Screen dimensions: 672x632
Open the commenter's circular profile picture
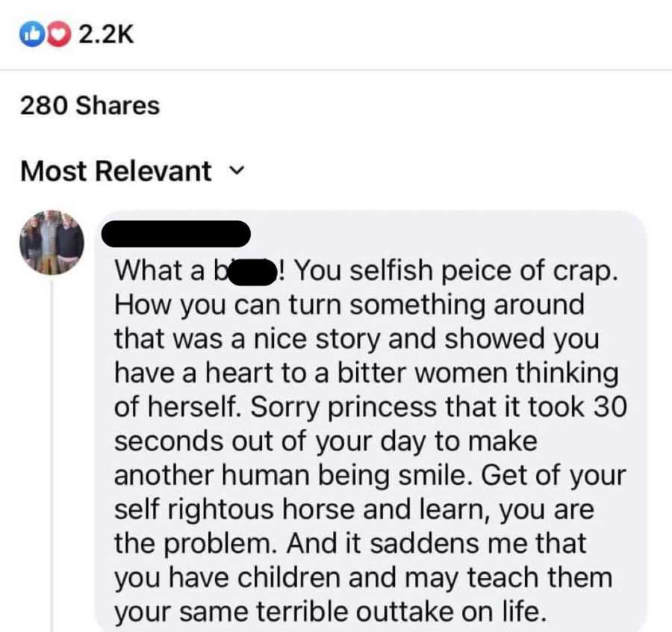click(x=52, y=242)
